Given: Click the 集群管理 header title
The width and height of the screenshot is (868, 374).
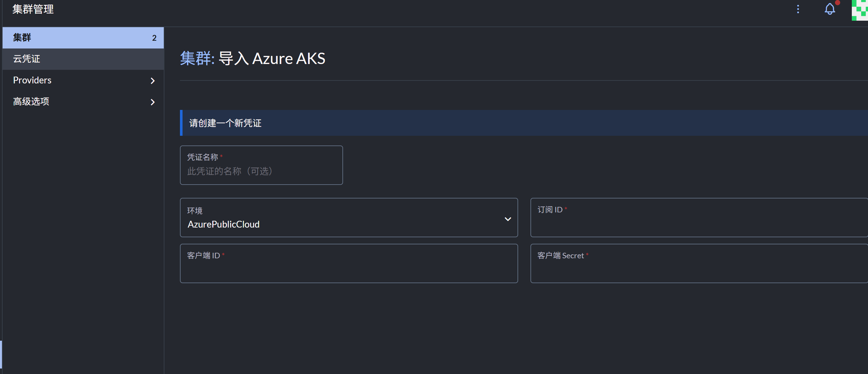Looking at the screenshot, I should [x=33, y=9].
